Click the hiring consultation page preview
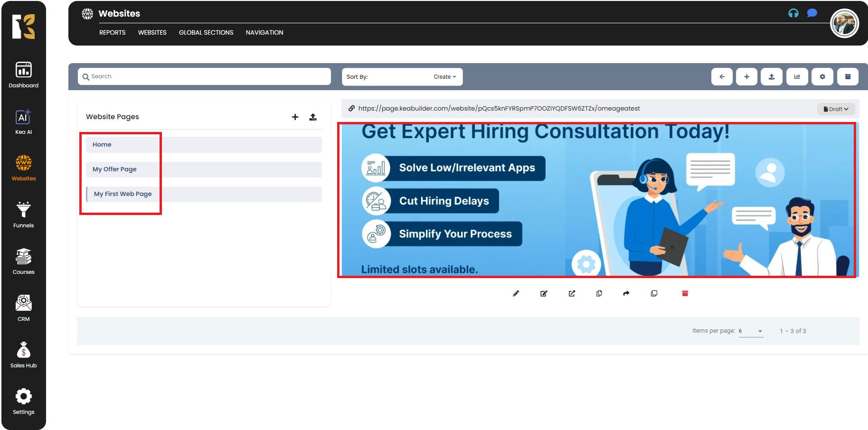 (x=596, y=200)
